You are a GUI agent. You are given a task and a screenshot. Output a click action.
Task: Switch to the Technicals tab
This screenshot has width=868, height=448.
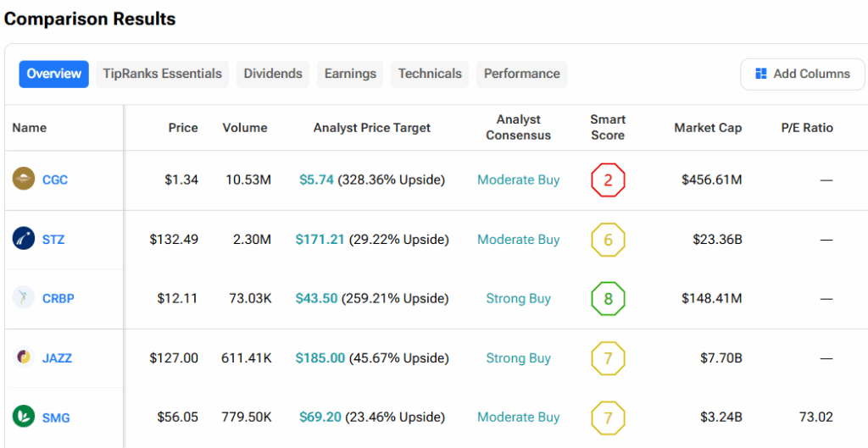point(430,75)
